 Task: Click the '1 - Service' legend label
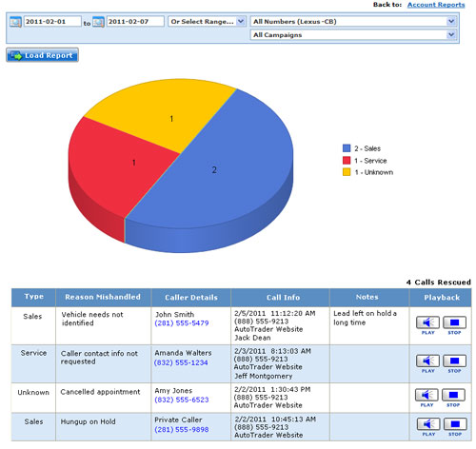370,161
